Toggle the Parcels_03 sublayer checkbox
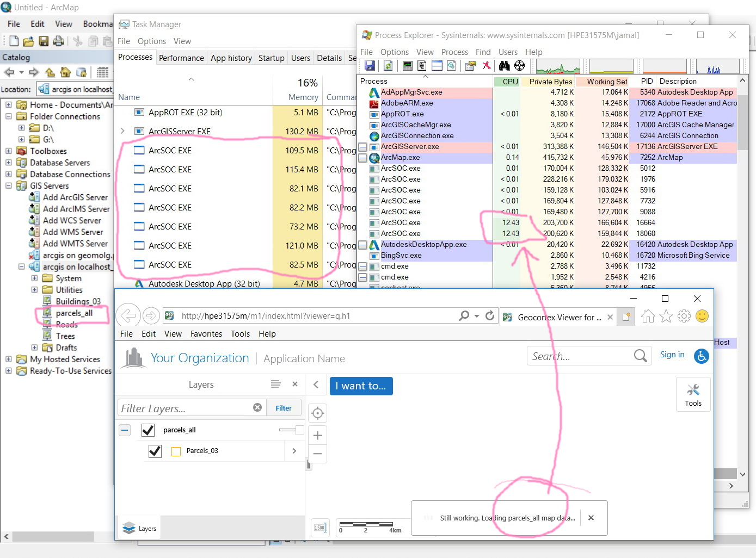Viewport: 756px width, 558px height. [x=155, y=451]
